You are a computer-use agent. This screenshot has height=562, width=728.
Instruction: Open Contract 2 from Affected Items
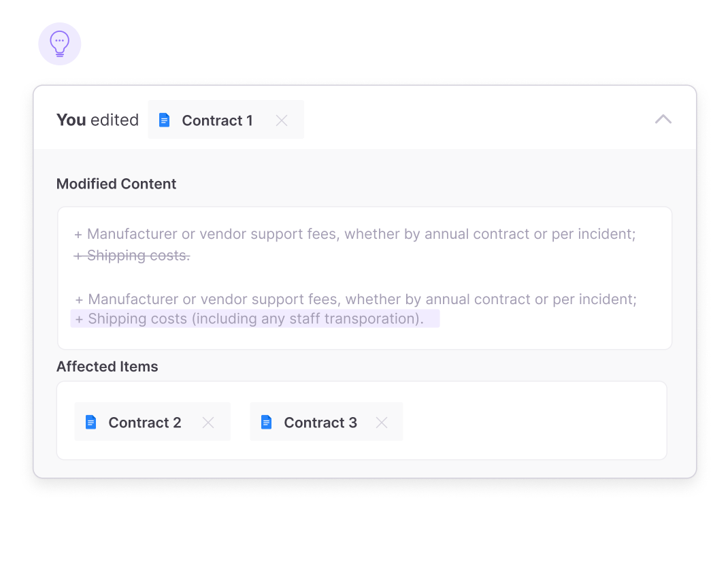[x=144, y=423]
